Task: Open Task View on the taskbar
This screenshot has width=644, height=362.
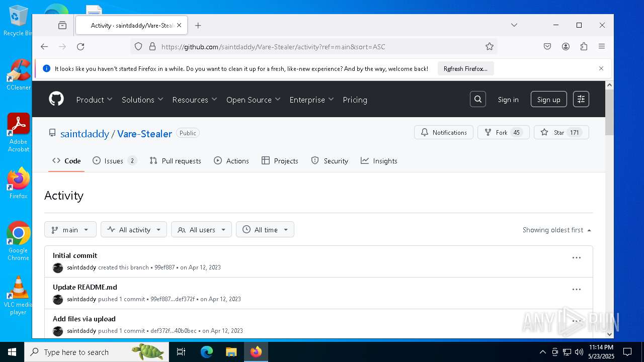Action: click(x=181, y=352)
